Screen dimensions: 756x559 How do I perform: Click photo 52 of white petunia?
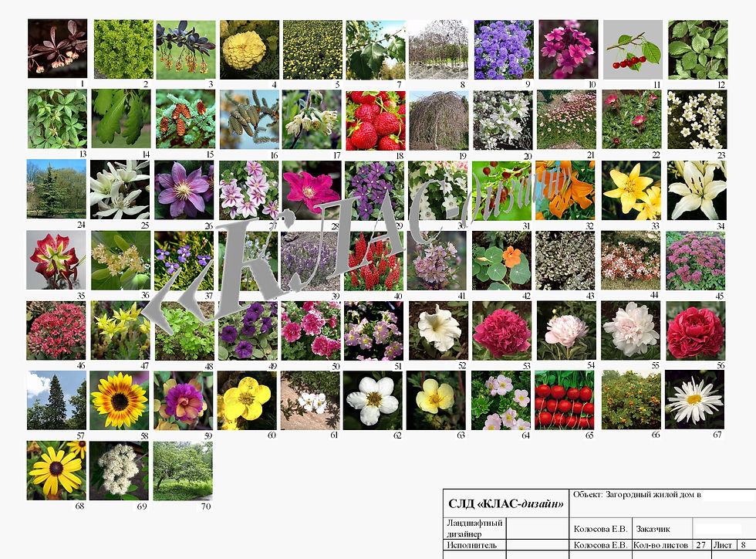click(438, 331)
